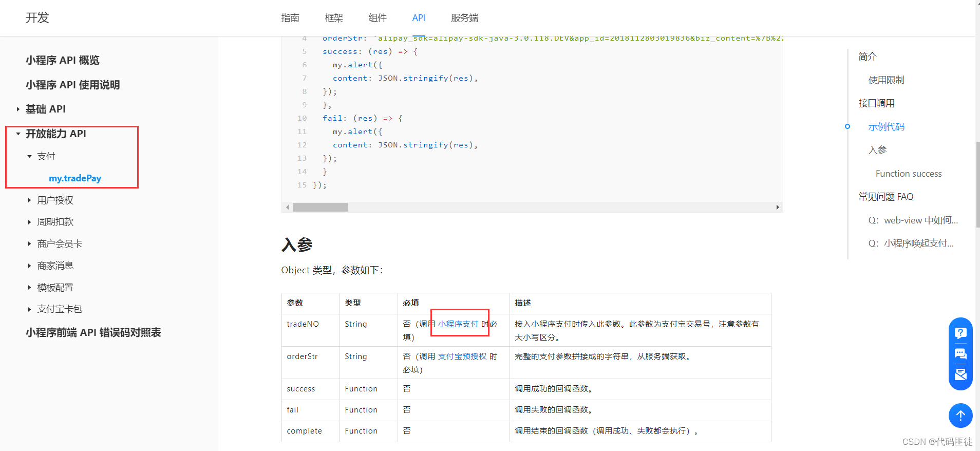Expand the 支付宝卡包 tree node
Image resolution: width=980 pixels, height=451 pixels.
click(x=29, y=309)
